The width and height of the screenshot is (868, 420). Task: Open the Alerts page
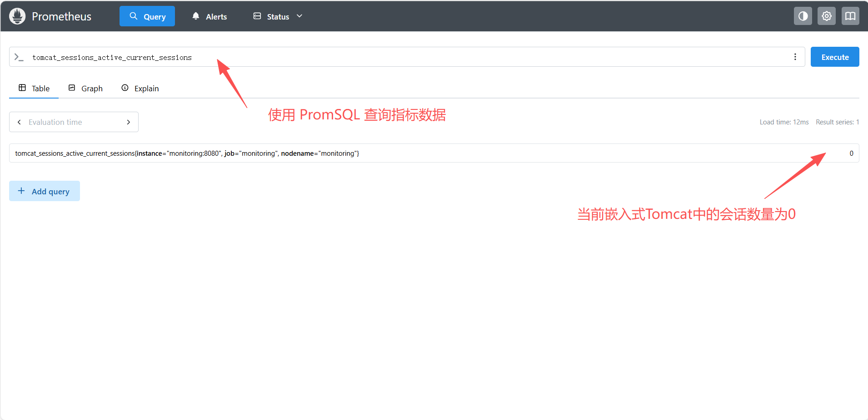pyautogui.click(x=210, y=16)
